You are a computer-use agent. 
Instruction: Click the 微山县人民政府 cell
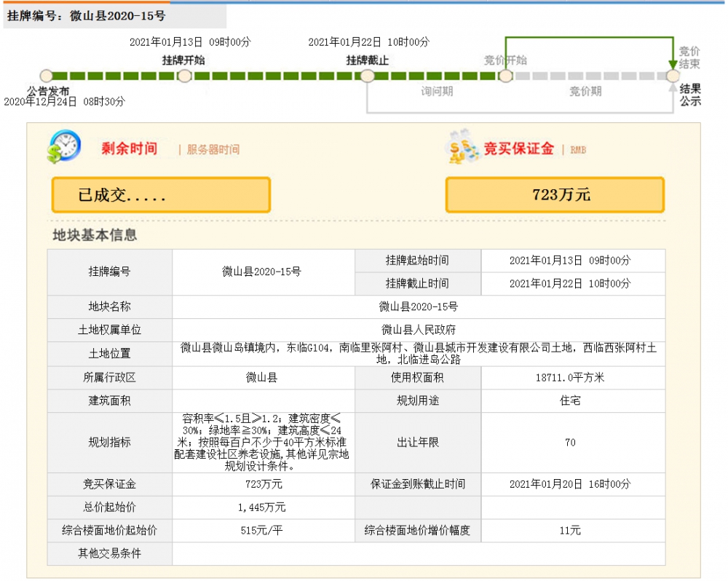coord(419,331)
